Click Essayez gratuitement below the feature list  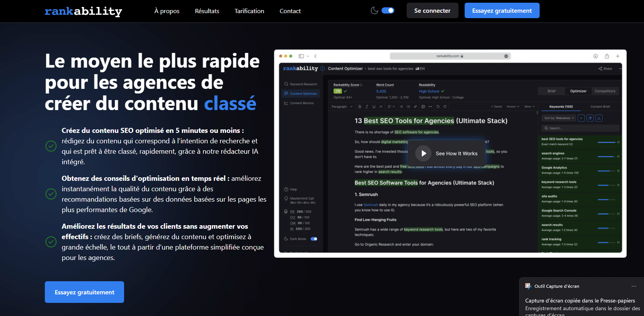tap(84, 292)
